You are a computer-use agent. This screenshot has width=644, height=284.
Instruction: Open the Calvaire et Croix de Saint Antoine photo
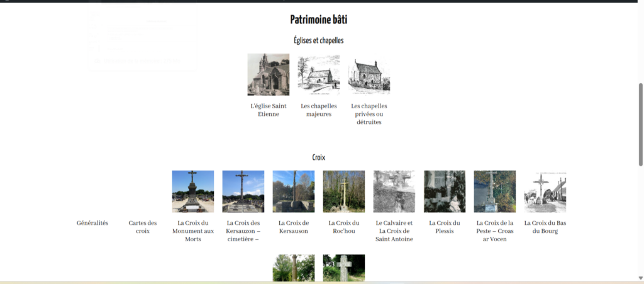tap(394, 191)
